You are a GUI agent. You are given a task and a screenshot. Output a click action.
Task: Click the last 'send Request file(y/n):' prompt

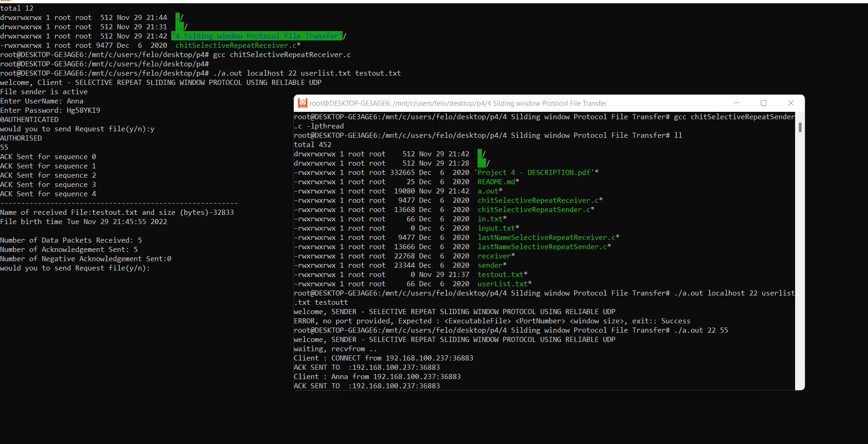click(75, 268)
